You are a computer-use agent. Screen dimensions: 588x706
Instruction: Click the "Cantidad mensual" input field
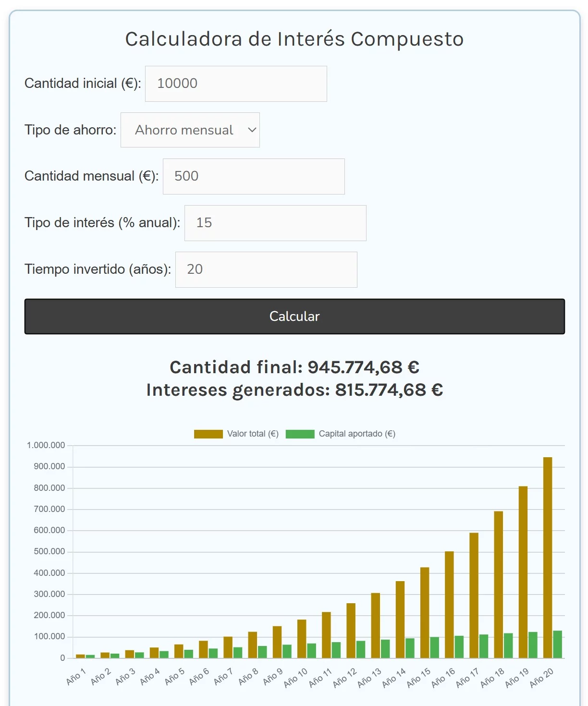[x=254, y=176]
